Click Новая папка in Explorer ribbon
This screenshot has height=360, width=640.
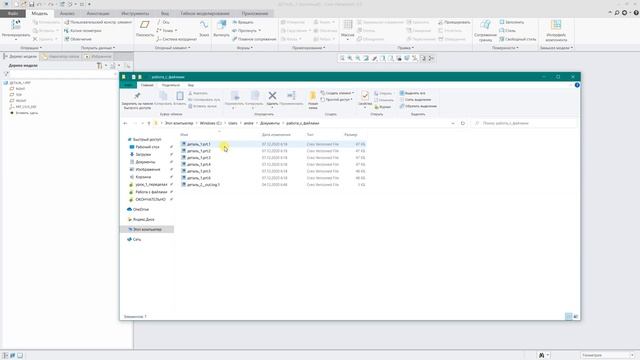(313, 100)
